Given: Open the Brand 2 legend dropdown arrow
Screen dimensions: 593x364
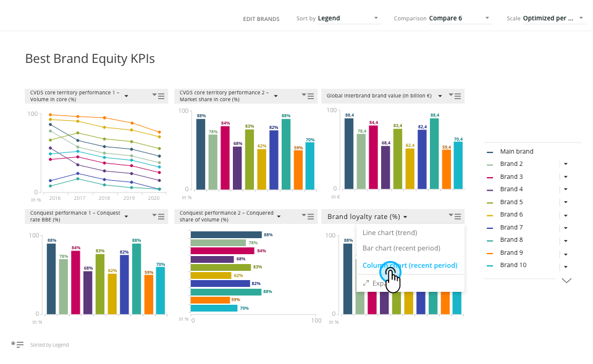Looking at the screenshot, I should tap(566, 164).
